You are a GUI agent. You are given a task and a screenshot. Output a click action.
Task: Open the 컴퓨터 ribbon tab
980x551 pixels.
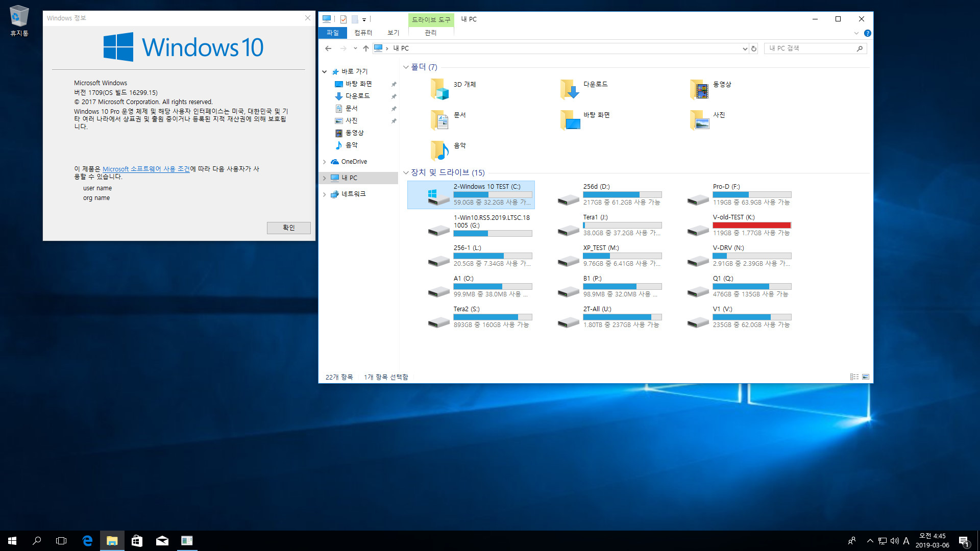tap(363, 33)
